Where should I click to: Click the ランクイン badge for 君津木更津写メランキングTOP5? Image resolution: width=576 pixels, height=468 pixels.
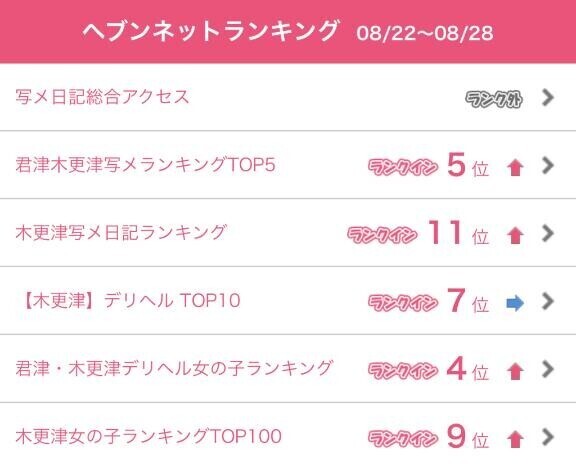(x=403, y=167)
